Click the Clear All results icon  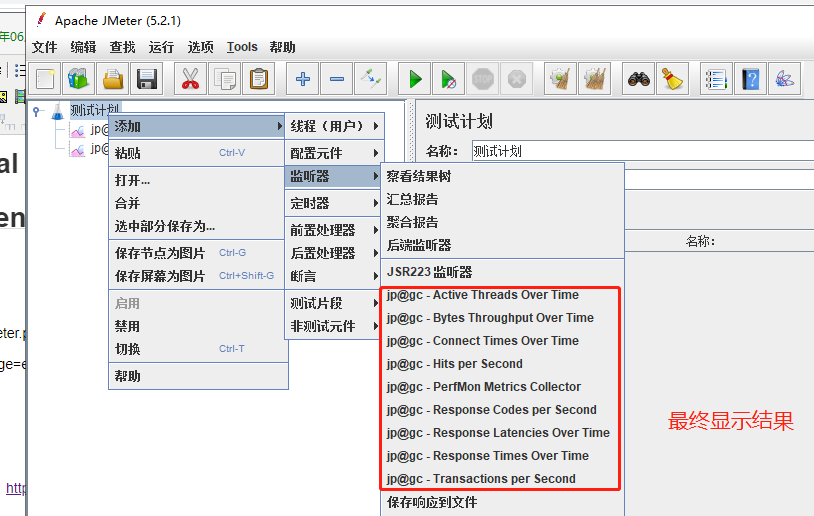(594, 79)
